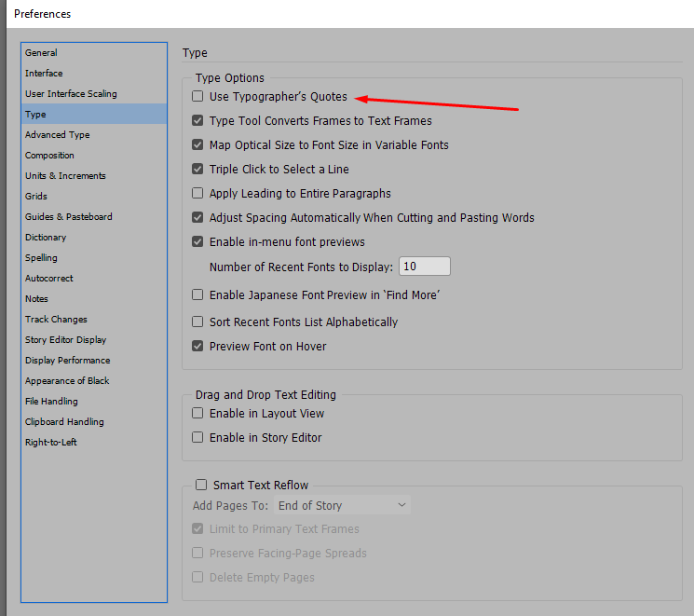Select Advanced Type in the sidebar
Image resolution: width=694 pixels, height=616 pixels.
(x=57, y=135)
